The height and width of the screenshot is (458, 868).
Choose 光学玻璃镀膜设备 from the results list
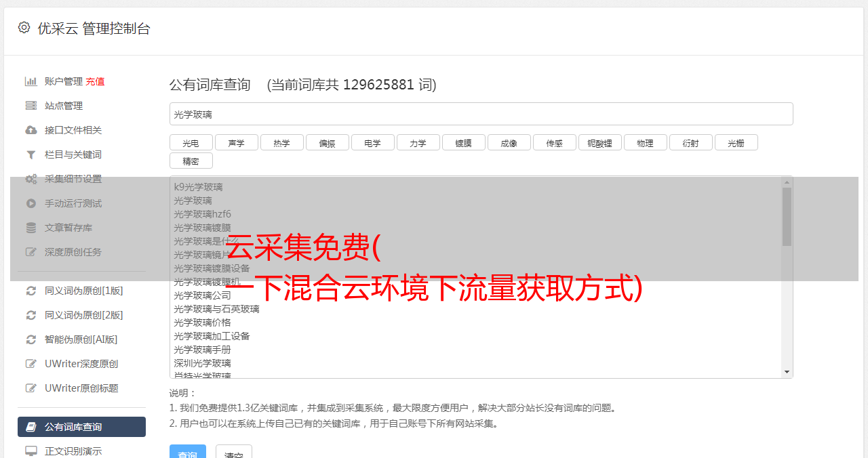[212, 268]
